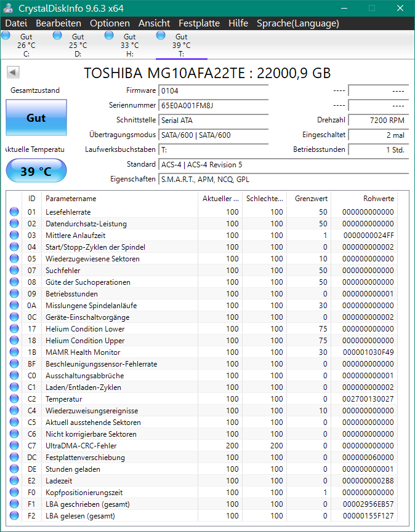Viewport: 415px width, 532px height.
Task: Open the Hilfe menu
Action: point(238,23)
